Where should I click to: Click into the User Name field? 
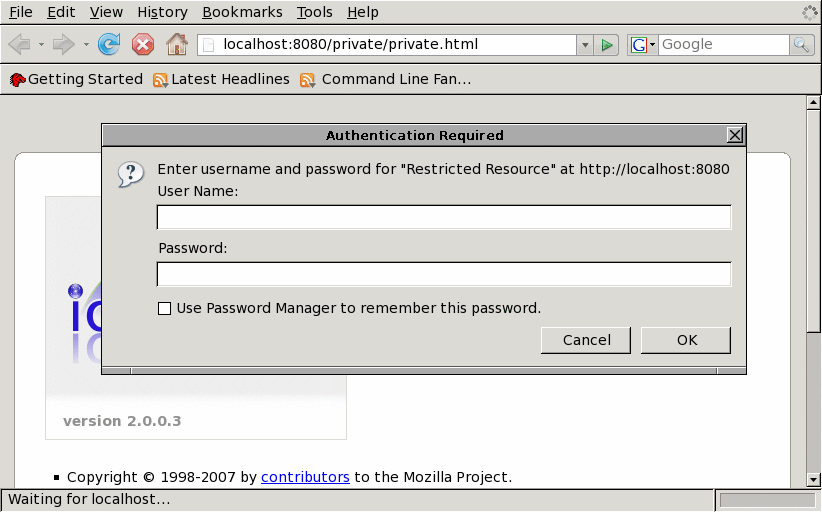click(x=444, y=217)
